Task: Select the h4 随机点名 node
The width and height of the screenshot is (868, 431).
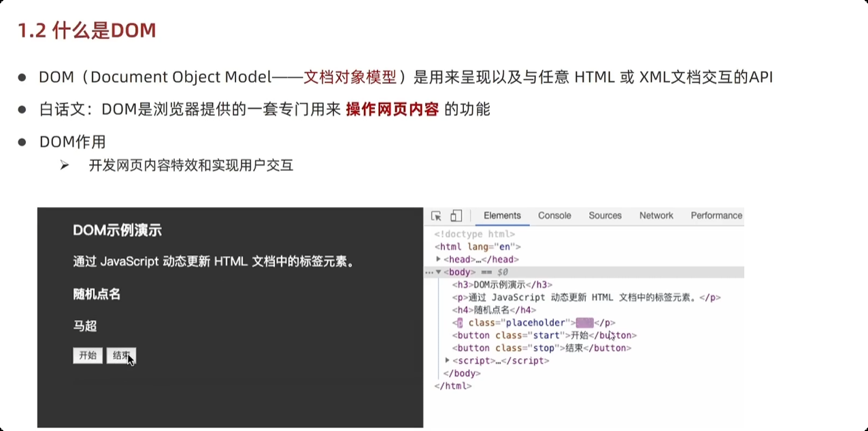Action: tap(494, 310)
